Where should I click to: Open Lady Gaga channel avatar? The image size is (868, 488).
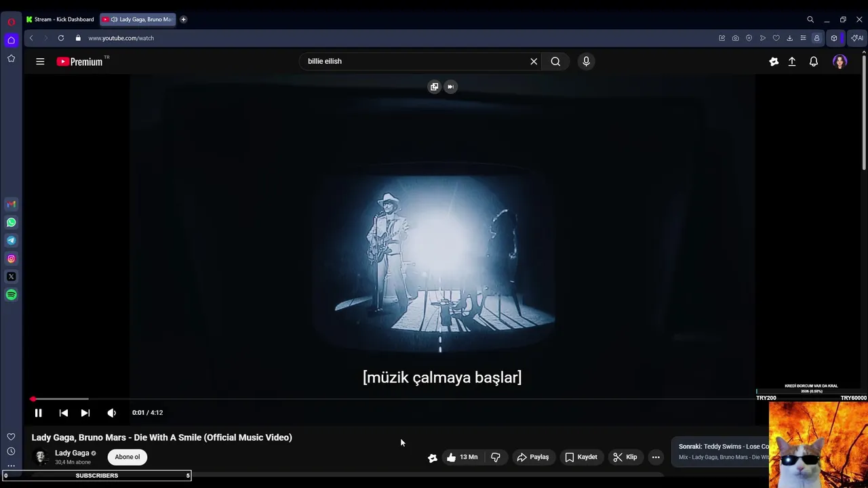(41, 457)
